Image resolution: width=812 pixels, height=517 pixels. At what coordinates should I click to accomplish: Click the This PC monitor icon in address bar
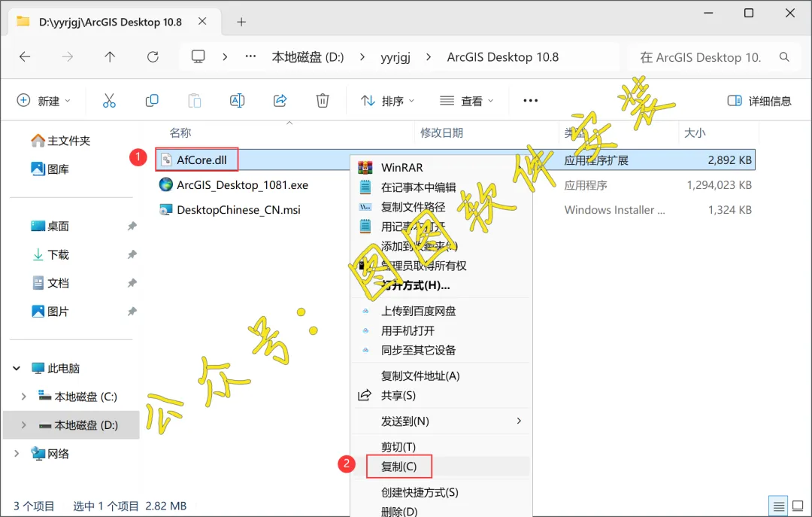[198, 56]
